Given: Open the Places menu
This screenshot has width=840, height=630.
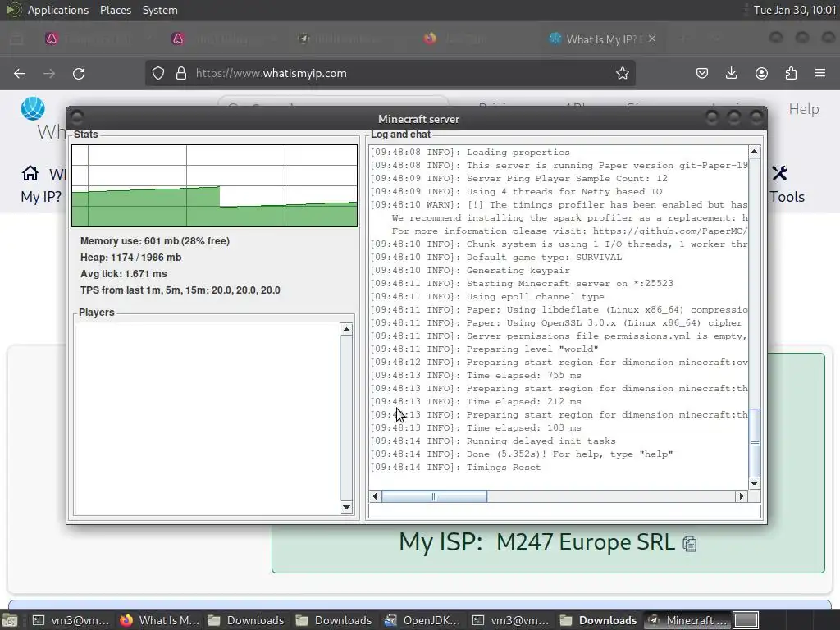Looking at the screenshot, I should 115,10.
